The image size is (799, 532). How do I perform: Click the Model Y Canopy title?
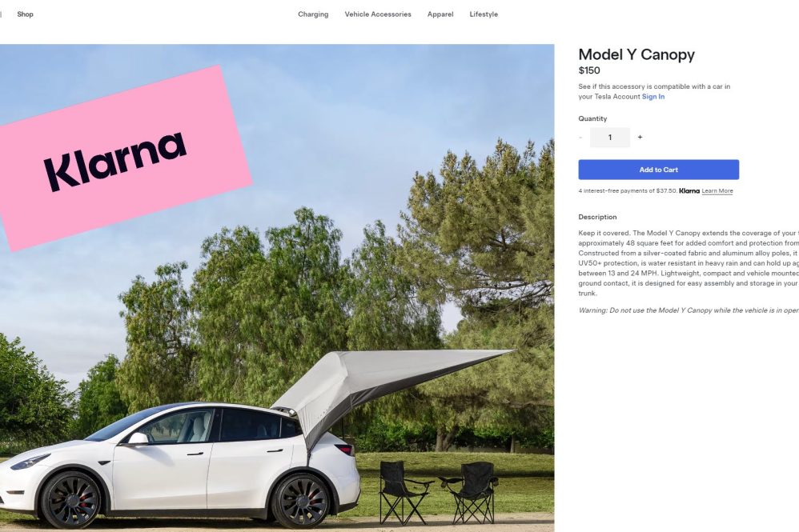[x=636, y=54]
